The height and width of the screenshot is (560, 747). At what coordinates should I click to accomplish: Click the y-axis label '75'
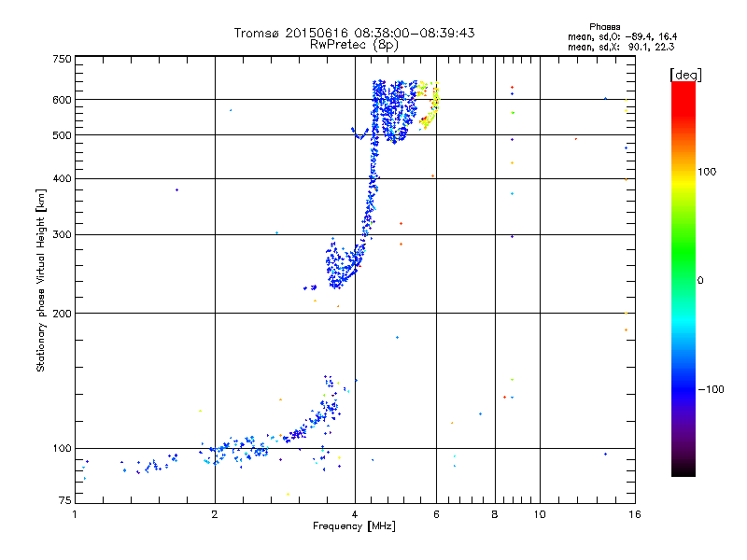click(65, 500)
